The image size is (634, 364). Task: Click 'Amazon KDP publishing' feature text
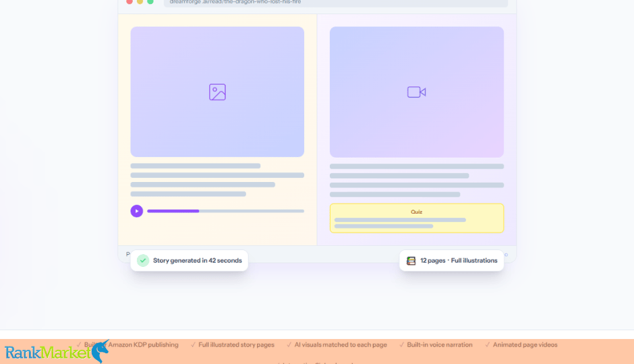[x=143, y=344]
